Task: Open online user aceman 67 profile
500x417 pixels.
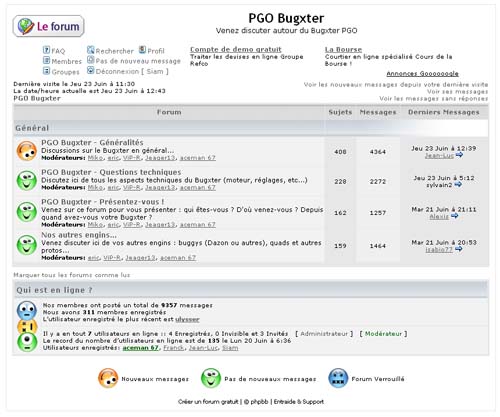Action: click(x=141, y=348)
